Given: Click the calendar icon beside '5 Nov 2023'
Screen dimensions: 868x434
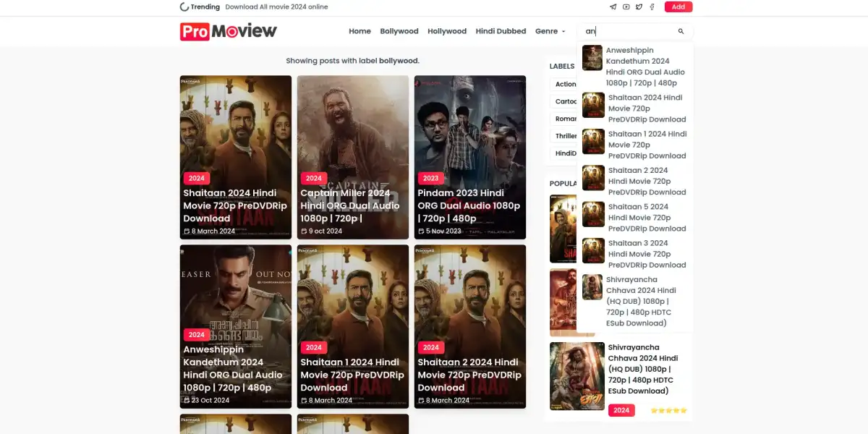Looking at the screenshot, I should [421, 231].
